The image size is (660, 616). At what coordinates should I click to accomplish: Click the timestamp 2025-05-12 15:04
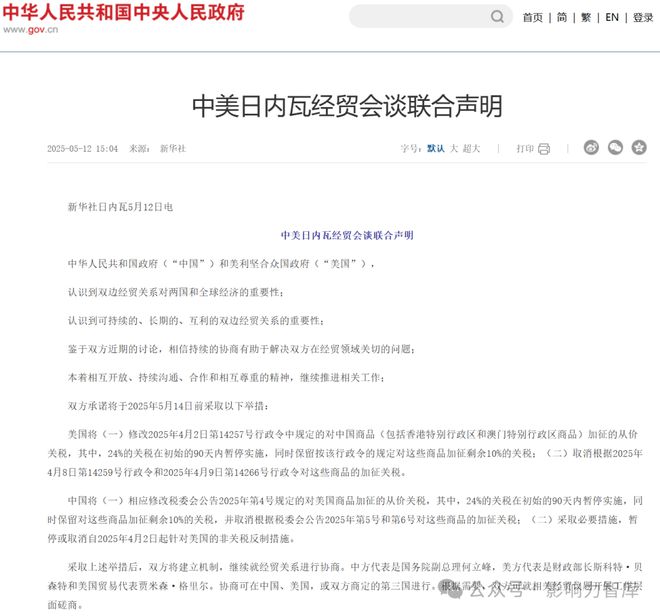pyautogui.click(x=82, y=148)
